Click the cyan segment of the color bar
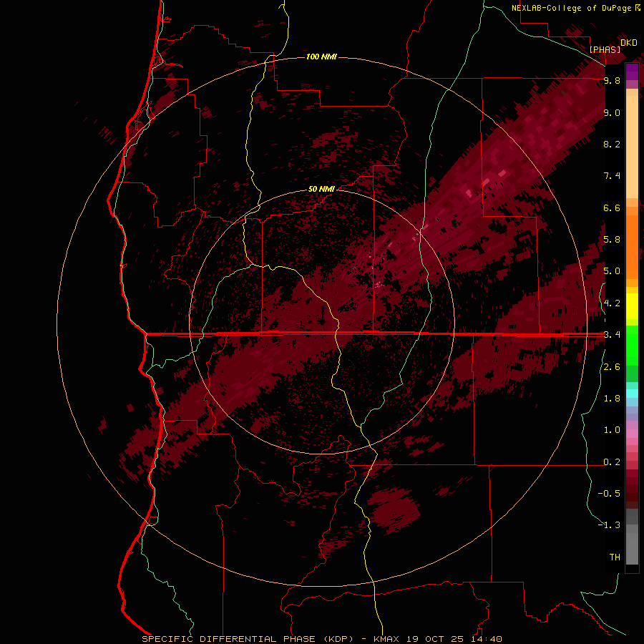 tap(632, 394)
